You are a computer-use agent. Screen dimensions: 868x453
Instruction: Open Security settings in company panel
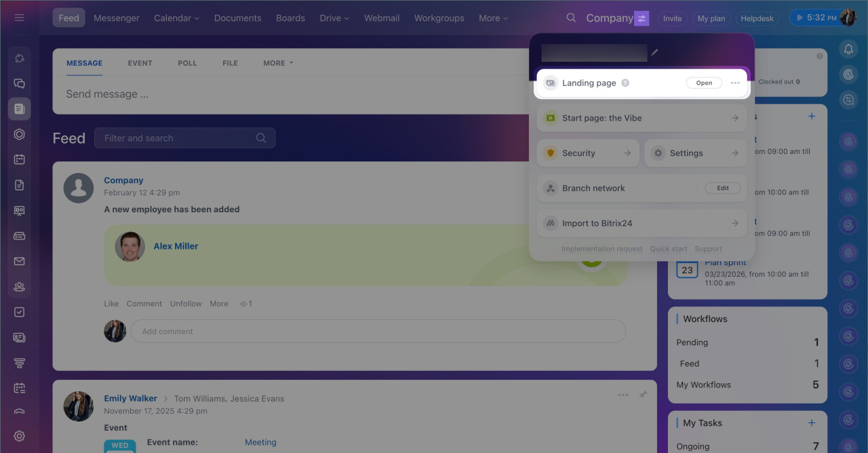[x=587, y=153]
